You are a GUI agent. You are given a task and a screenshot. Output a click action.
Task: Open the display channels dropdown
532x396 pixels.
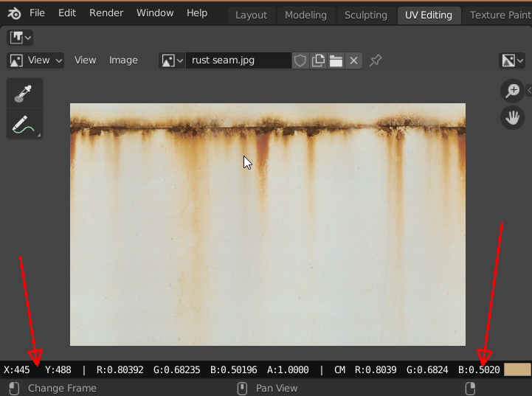(512, 60)
